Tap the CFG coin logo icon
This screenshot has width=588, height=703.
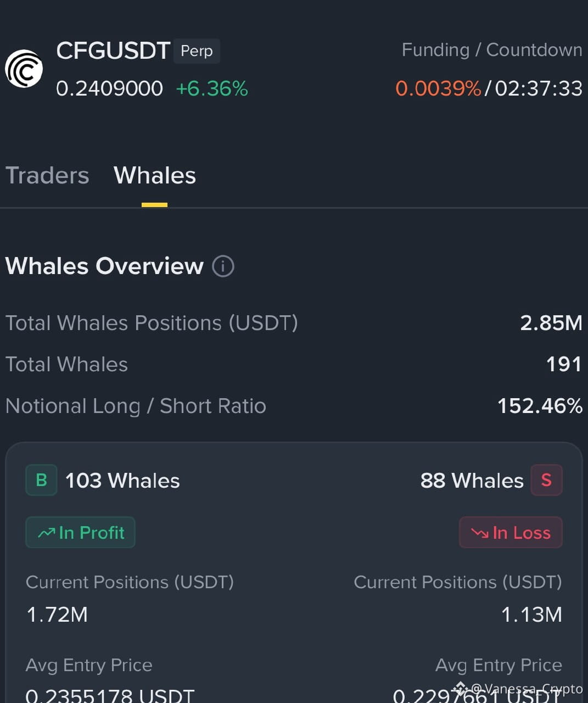pos(24,69)
